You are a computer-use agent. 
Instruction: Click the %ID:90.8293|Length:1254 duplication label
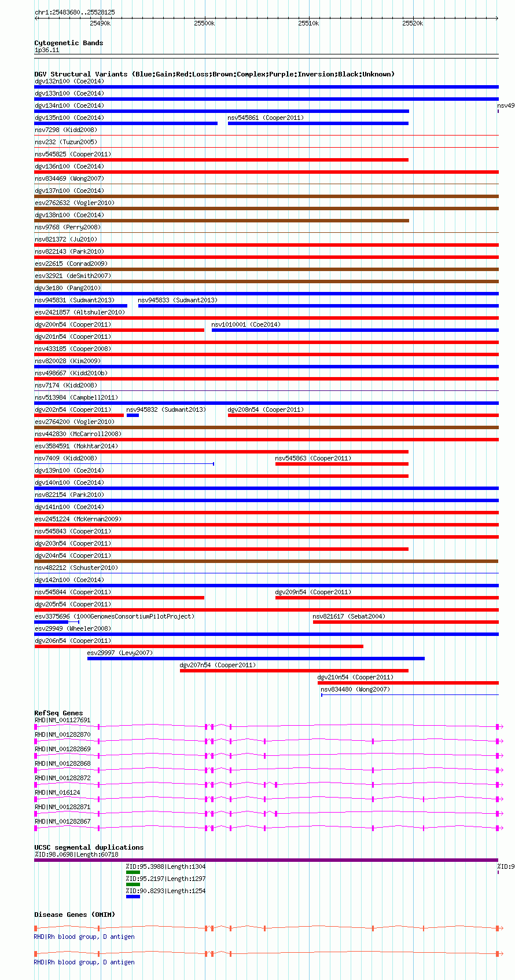tap(166, 891)
